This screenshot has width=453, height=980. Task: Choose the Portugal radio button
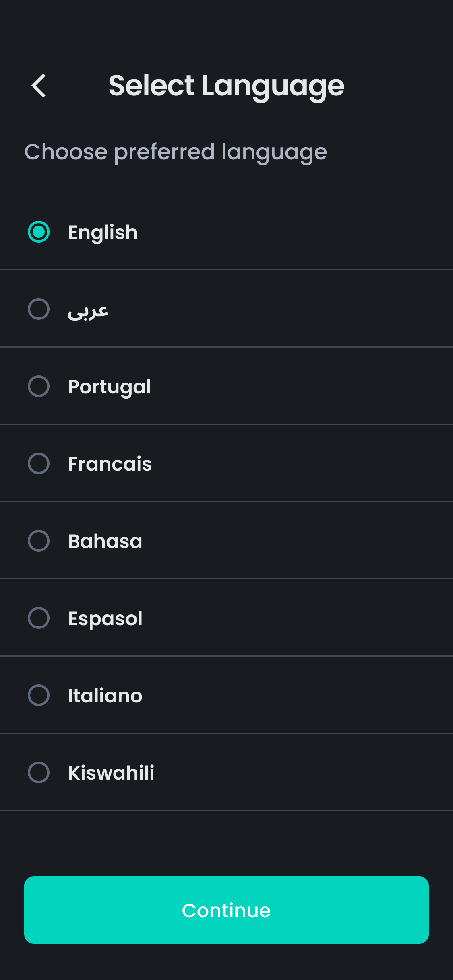click(39, 386)
